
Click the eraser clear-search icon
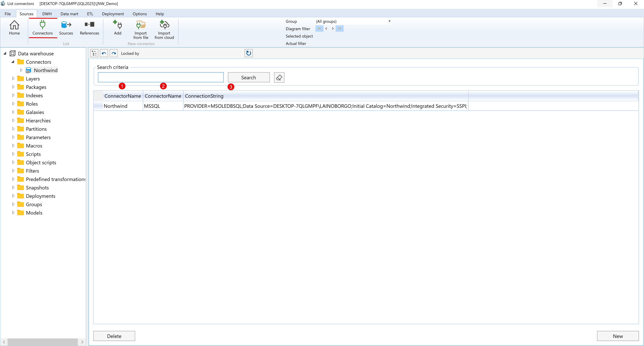(279, 77)
